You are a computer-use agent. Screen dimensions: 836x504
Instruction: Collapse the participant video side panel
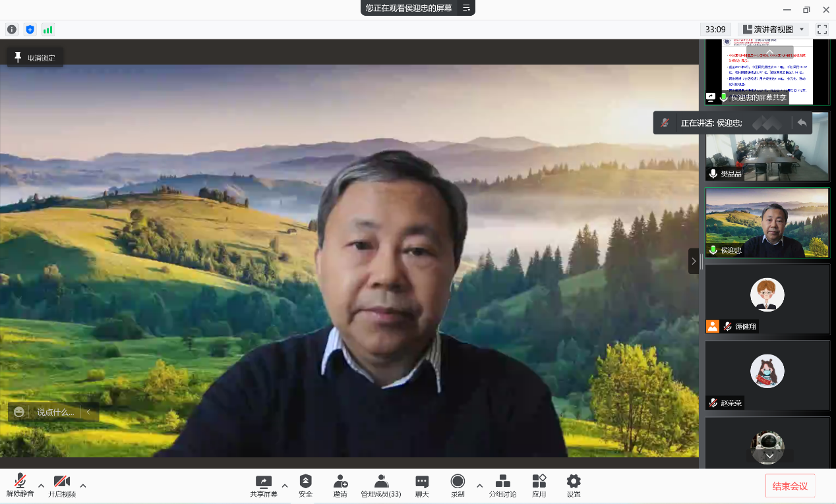[x=693, y=261]
